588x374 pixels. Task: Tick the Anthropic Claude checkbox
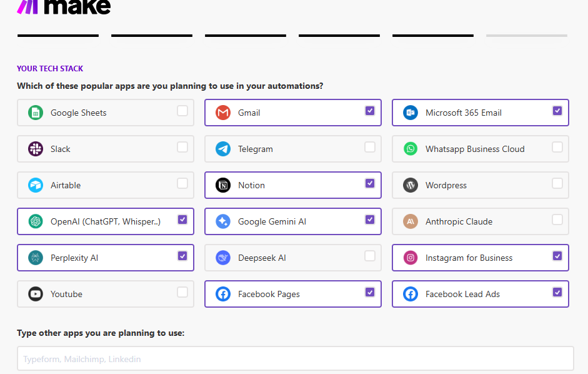point(557,220)
